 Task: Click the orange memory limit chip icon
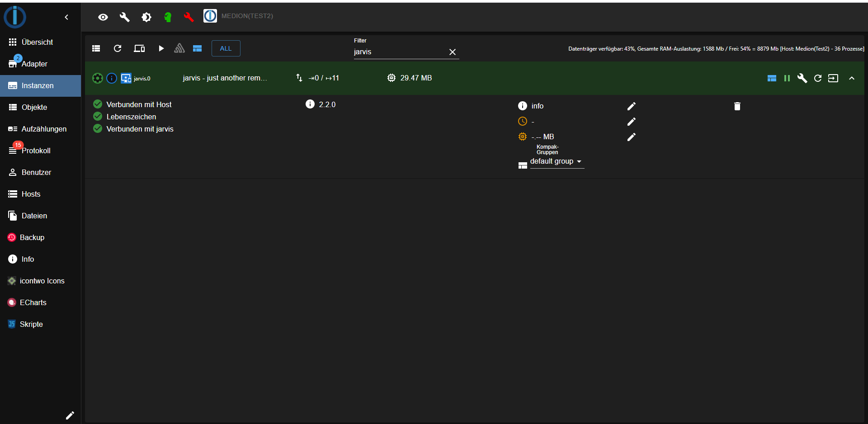[523, 137]
